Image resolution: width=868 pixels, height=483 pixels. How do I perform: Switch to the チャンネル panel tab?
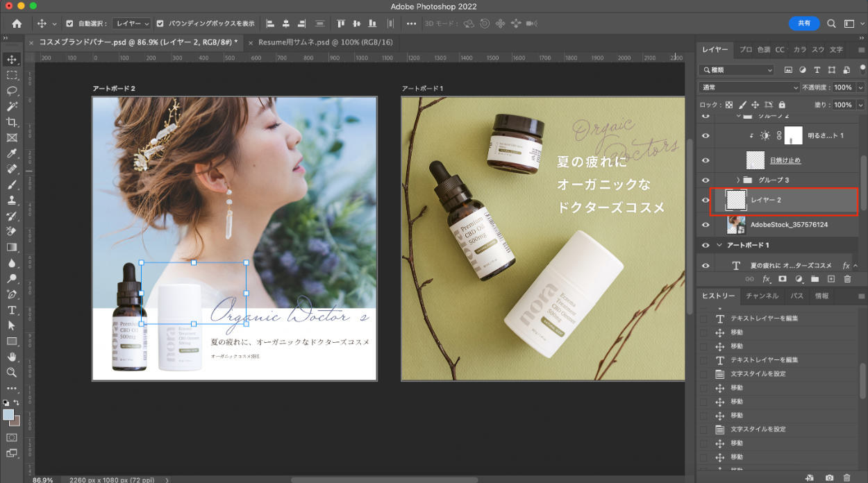click(x=762, y=296)
